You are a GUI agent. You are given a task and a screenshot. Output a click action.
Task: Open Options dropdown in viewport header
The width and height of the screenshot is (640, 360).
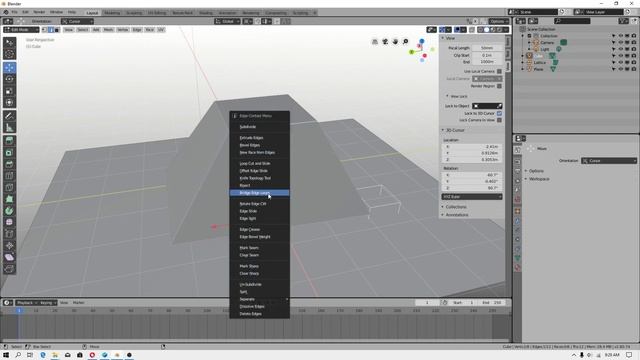tap(499, 21)
